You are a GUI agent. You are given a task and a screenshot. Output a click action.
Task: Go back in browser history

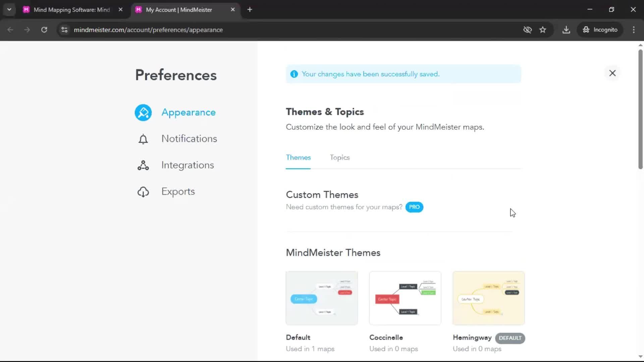pos(10,30)
